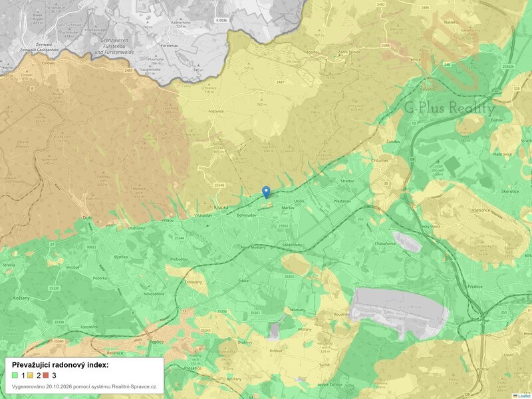This screenshot has height=399, width=532.
Task: Click the Krupka town label
Action: [x=221, y=207]
